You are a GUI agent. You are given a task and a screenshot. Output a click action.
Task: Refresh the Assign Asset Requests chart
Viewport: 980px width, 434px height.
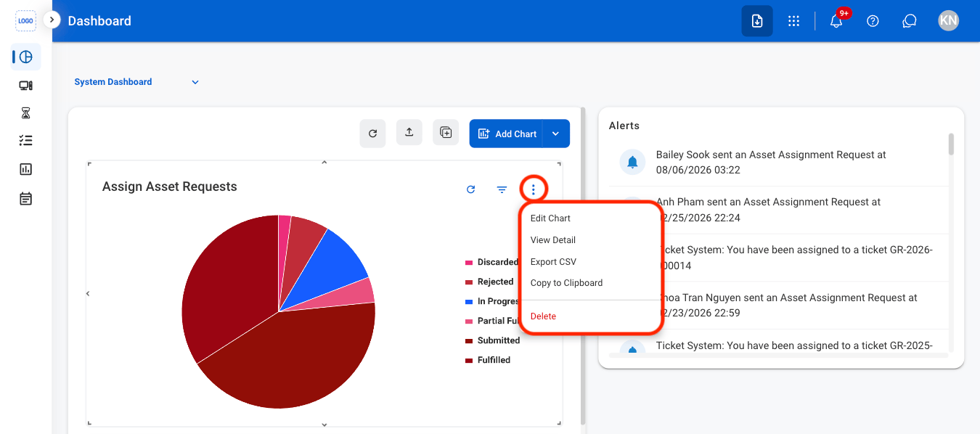click(470, 189)
